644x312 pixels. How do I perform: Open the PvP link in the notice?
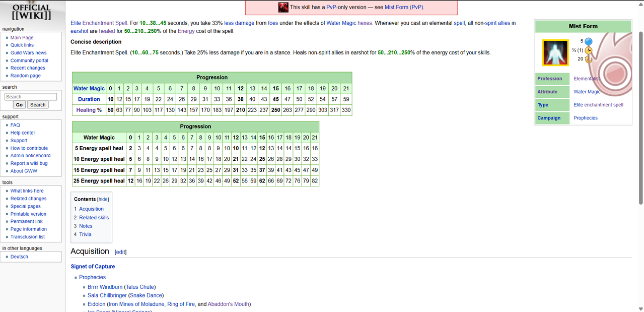(331, 8)
